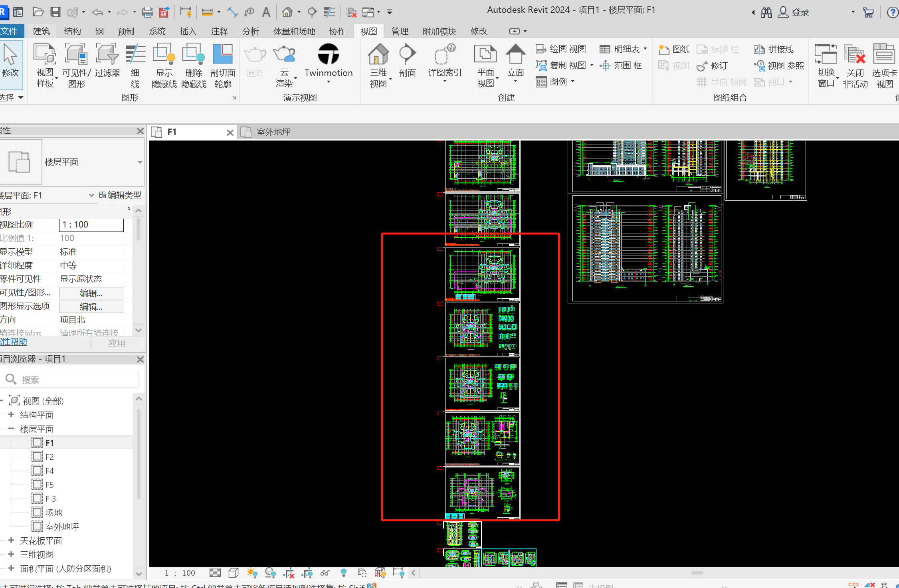Select the Aligned Dimension tool in the quick toolbar
Viewport: 899px width, 588px height.
(x=232, y=12)
